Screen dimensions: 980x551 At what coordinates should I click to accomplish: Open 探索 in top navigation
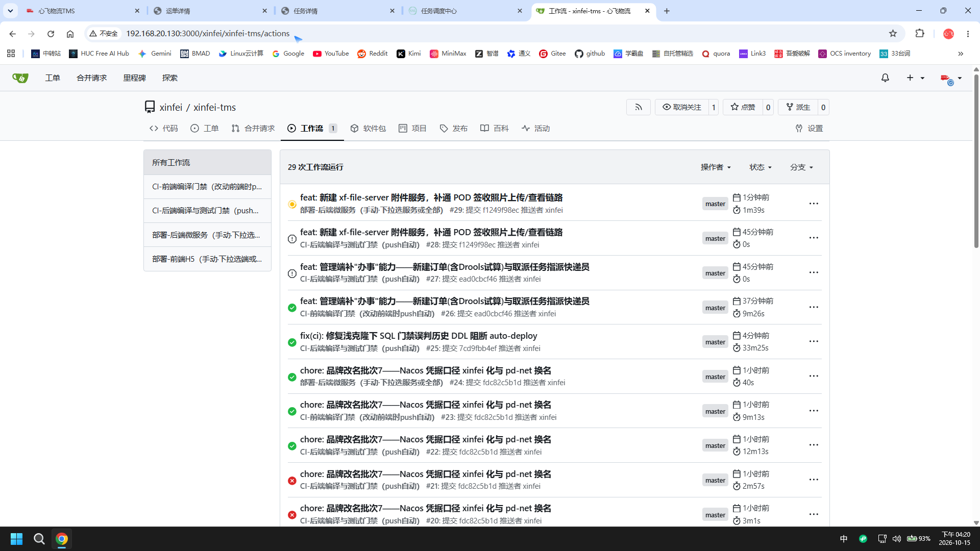170,78
